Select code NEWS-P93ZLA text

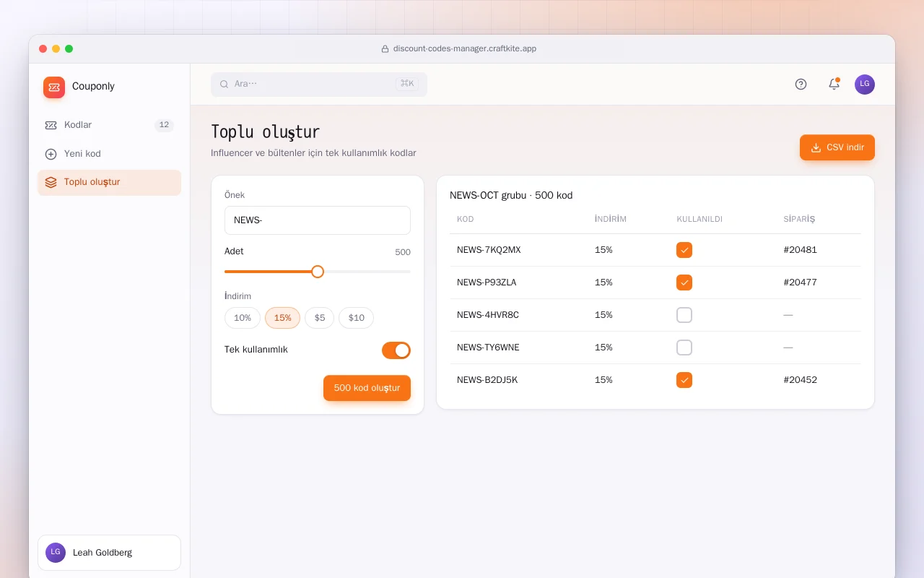[x=487, y=282]
